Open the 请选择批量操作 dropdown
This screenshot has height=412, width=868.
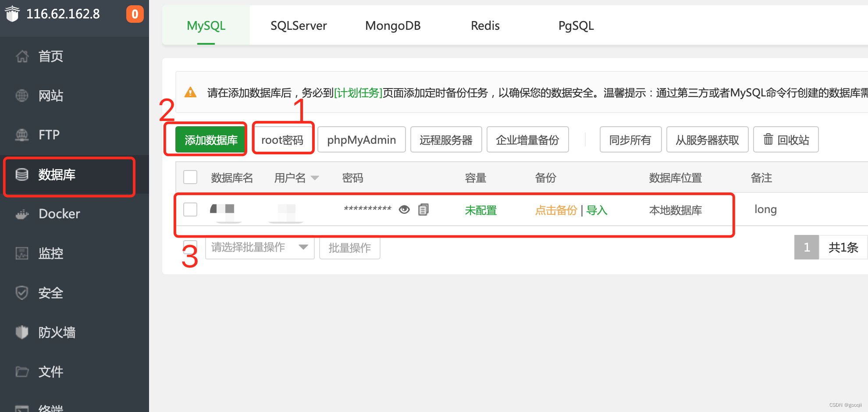(260, 248)
